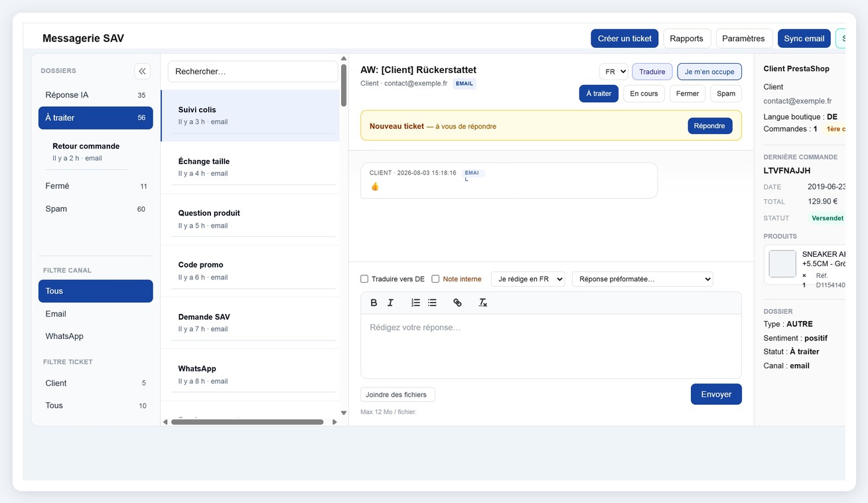Image resolution: width=868 pixels, height=503 pixels.
Task: Click the Répondre button in banner
Action: coord(710,126)
